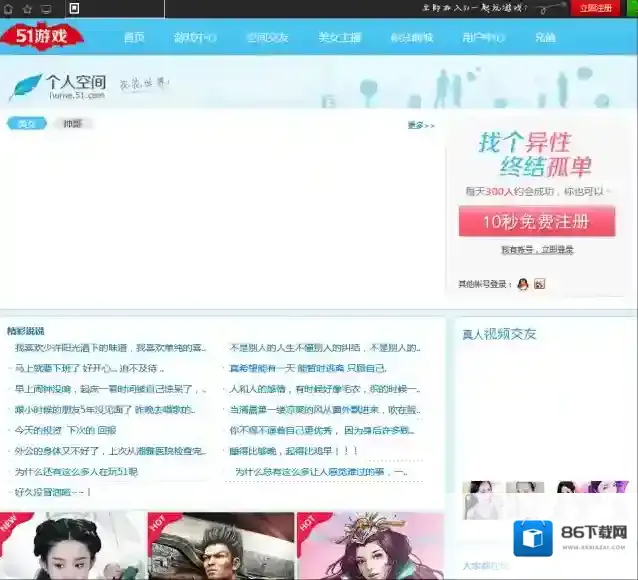Select the 帅哥 tab
The width and height of the screenshot is (638, 580).
(x=72, y=123)
